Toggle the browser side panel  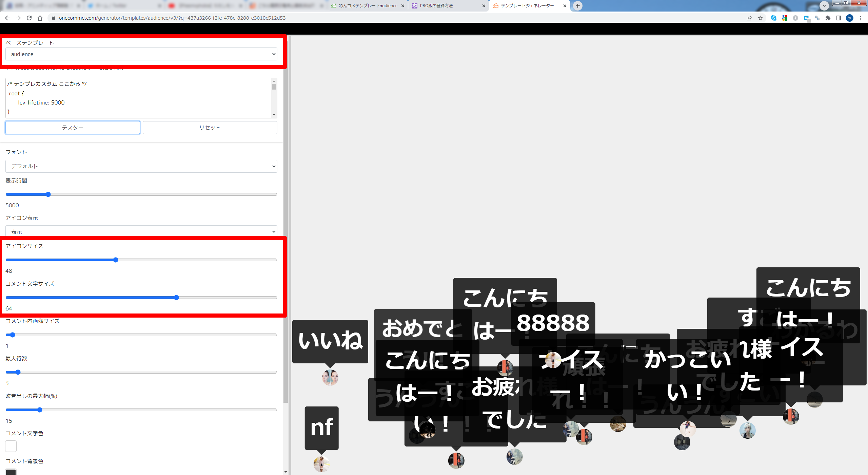coord(839,18)
